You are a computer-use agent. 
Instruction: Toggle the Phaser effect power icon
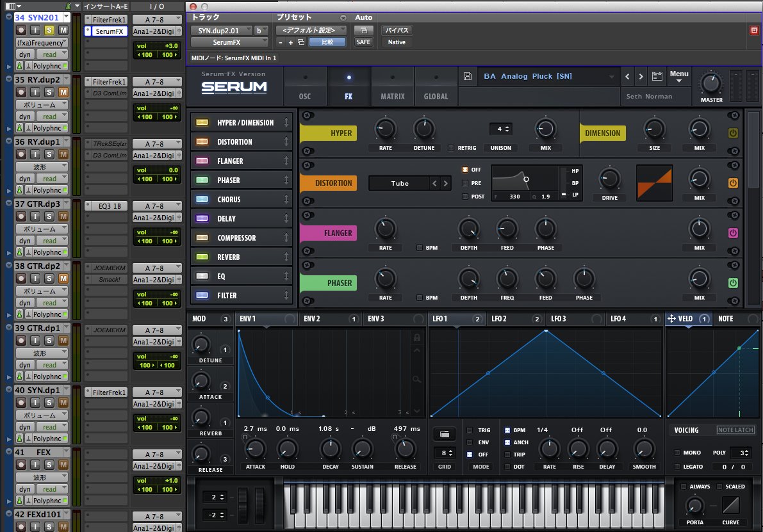pos(733,282)
